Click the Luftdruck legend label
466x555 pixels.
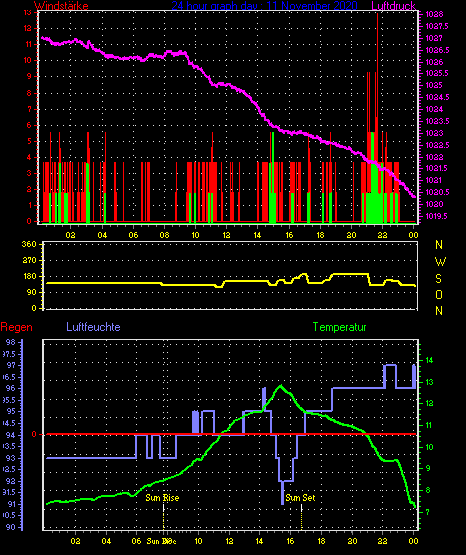pos(393,6)
